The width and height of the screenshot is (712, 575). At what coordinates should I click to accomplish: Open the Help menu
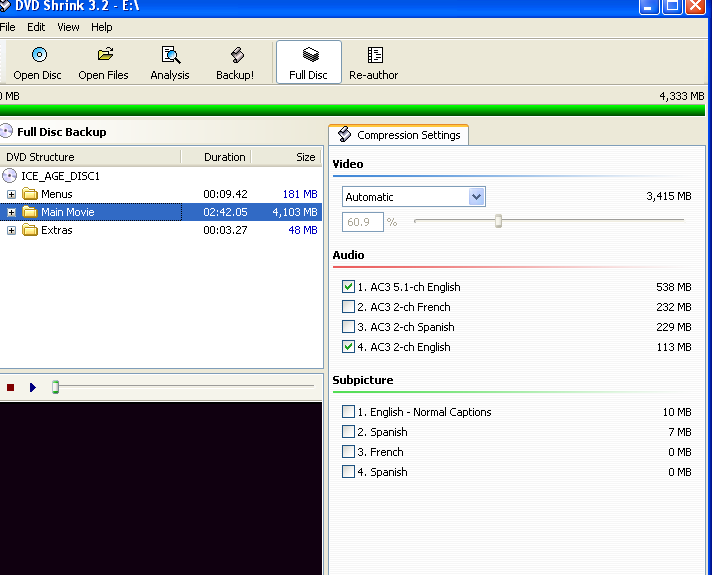point(102,27)
